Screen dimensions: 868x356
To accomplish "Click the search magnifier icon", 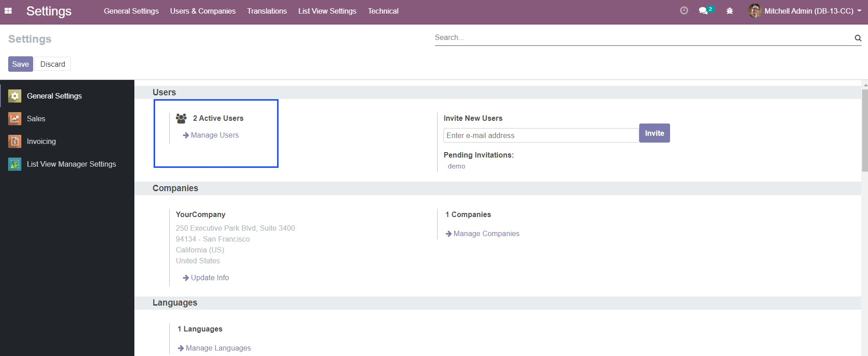I will pyautogui.click(x=858, y=38).
